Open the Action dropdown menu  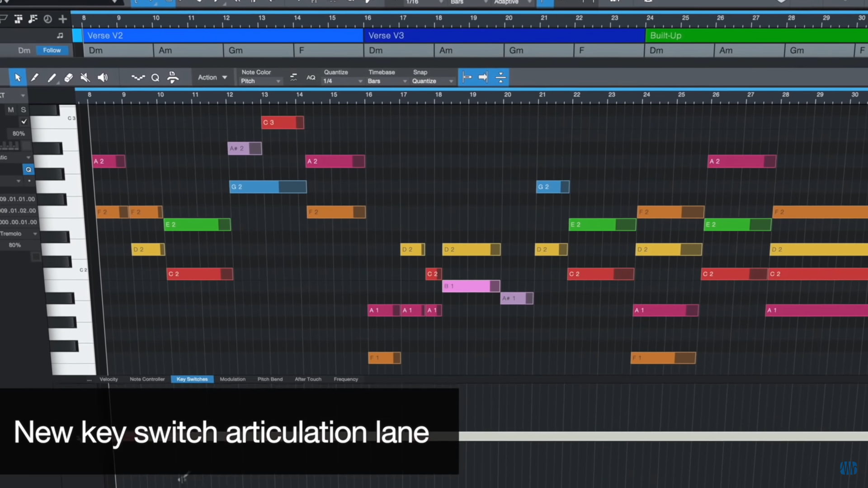[212, 78]
